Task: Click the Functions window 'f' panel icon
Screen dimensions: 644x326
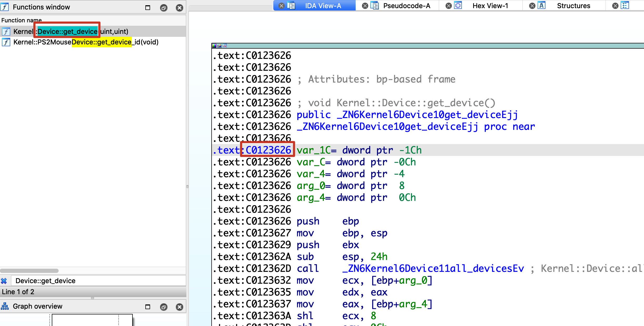Action: pyautogui.click(x=5, y=7)
